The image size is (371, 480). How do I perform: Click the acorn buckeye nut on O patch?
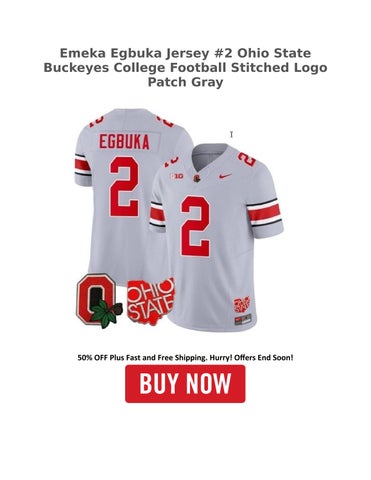point(117,308)
